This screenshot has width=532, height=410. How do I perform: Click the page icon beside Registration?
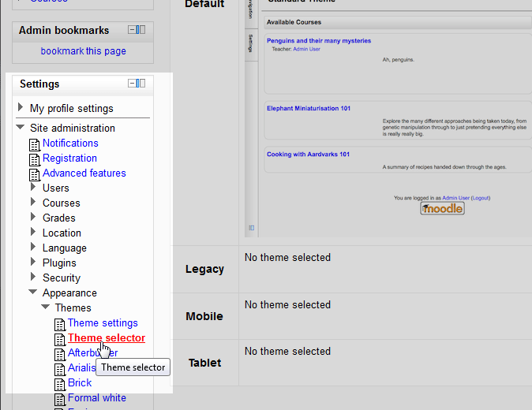[34, 158]
